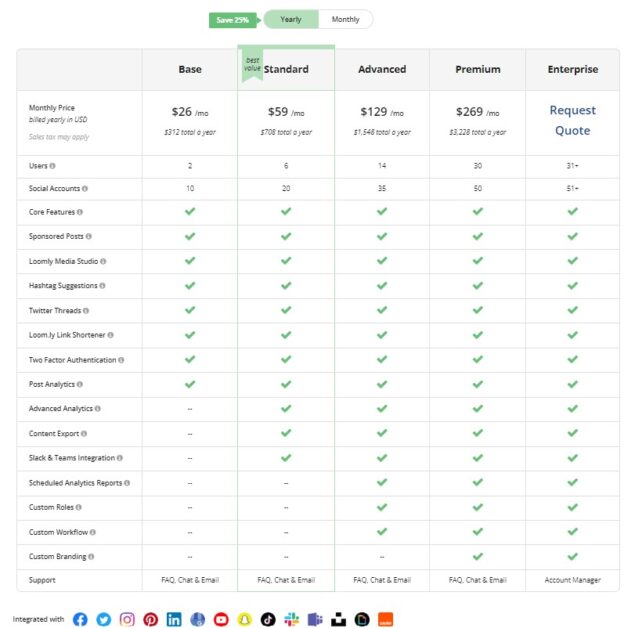Click the Monthly Price row label
The image size is (635, 628).
[52, 108]
